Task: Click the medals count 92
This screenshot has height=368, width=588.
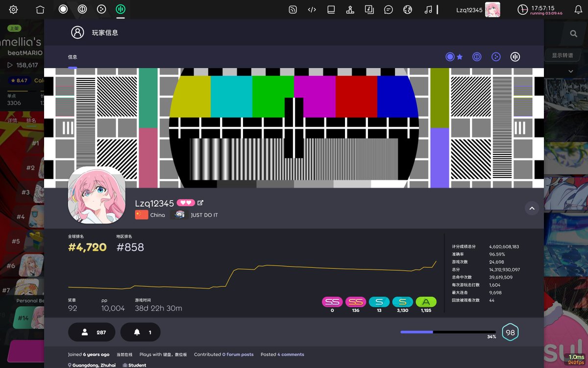Action: [73, 308]
